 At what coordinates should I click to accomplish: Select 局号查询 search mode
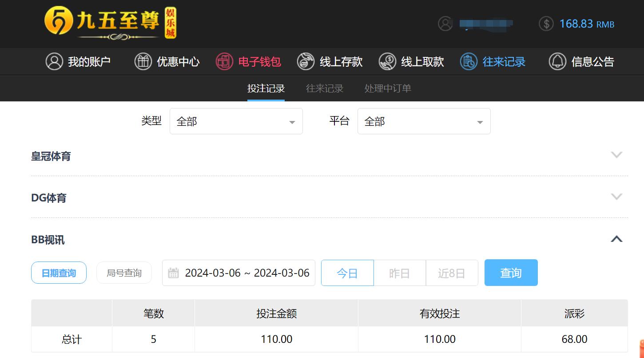click(x=124, y=273)
